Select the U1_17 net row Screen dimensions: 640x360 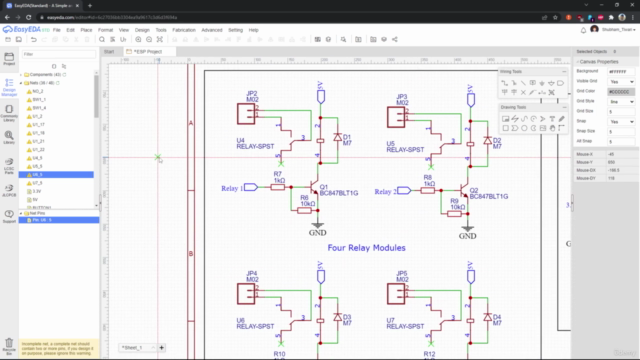click(x=56, y=124)
